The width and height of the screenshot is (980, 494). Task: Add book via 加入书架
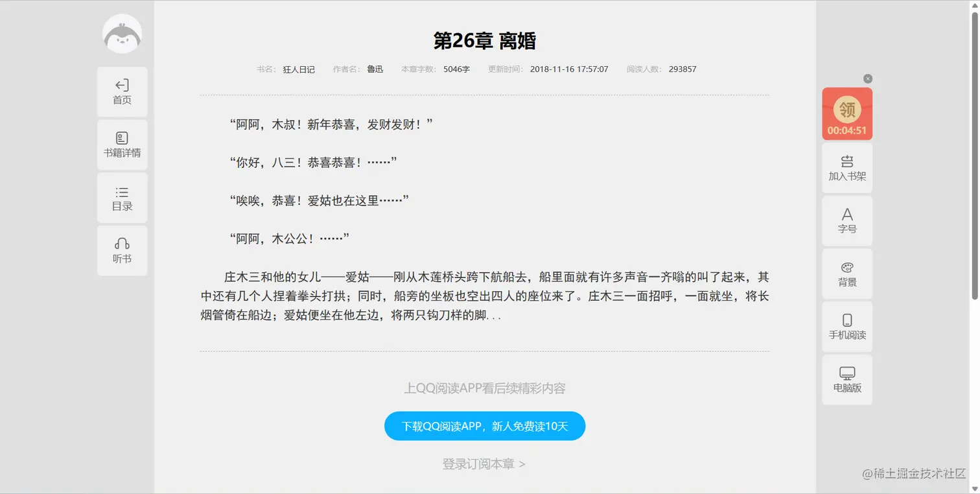[847, 168]
